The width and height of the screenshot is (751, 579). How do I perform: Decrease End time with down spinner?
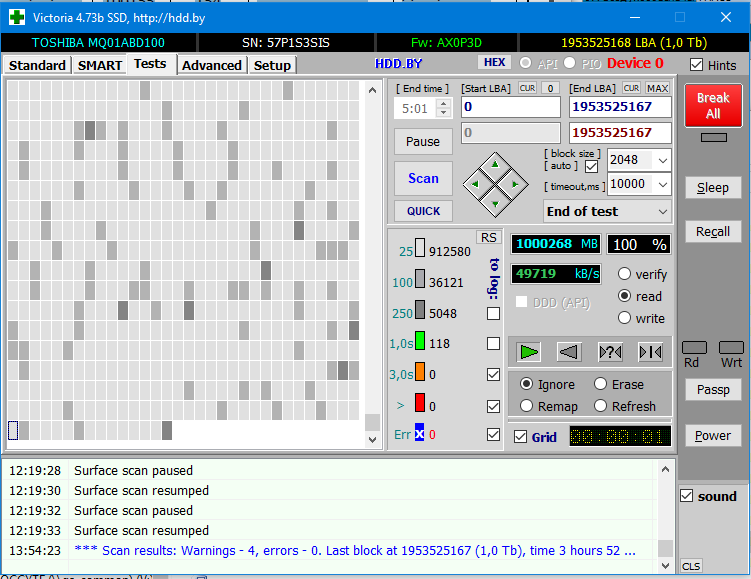click(444, 113)
